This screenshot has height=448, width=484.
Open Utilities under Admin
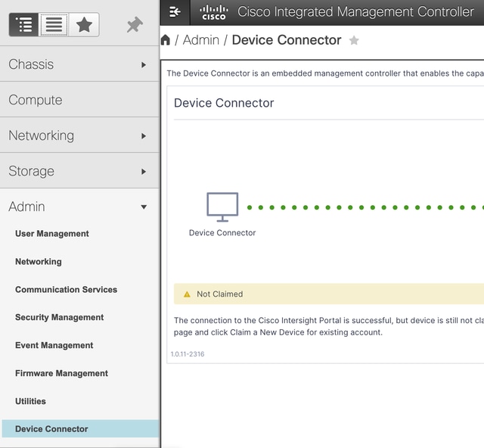pyautogui.click(x=30, y=401)
